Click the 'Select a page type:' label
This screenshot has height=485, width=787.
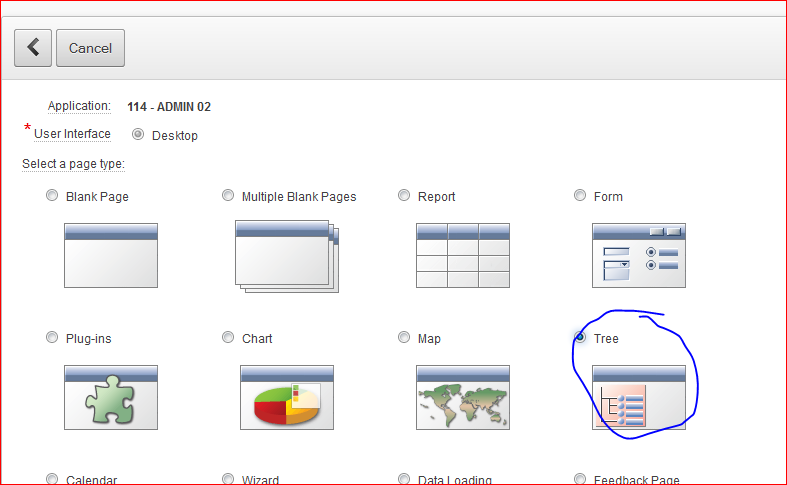[73, 164]
